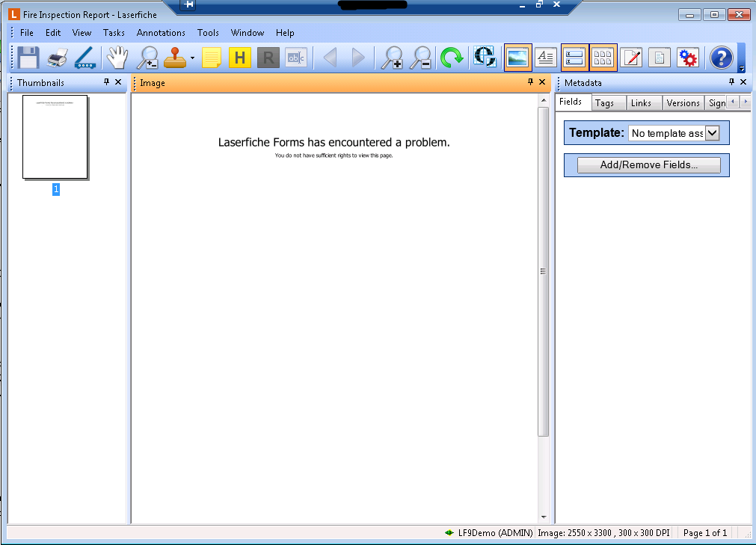756x545 pixels.
Task: Click the Zoom Out magnifier
Action: 420,58
